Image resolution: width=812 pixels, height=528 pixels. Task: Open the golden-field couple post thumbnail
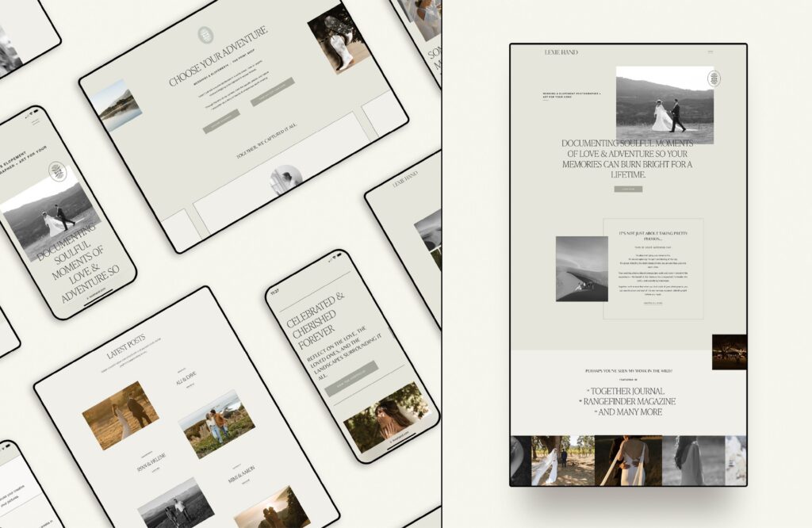pyautogui.click(x=120, y=410)
